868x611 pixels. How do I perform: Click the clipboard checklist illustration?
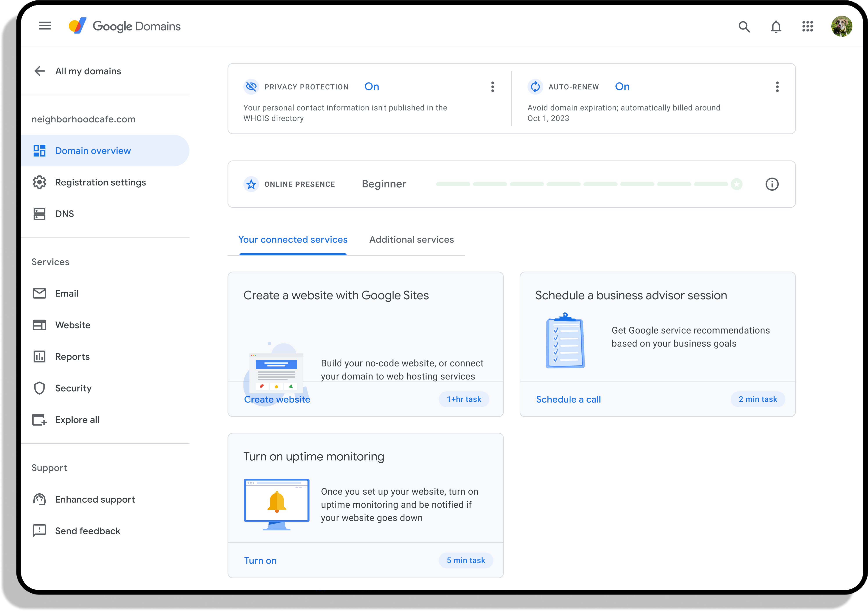(565, 340)
